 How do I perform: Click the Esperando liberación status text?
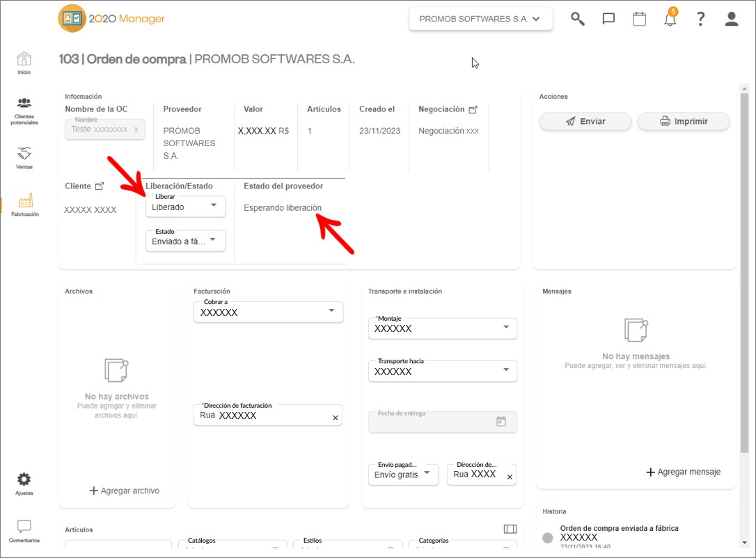click(x=283, y=207)
